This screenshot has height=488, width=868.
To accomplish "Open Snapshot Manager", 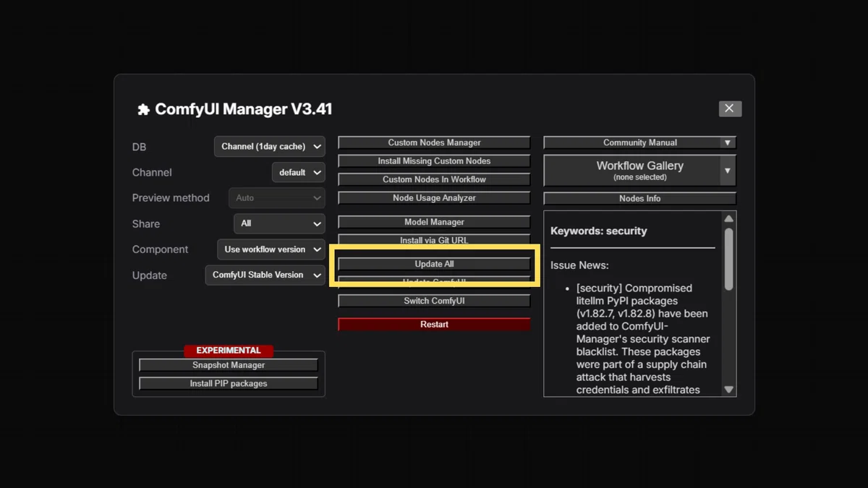I will (x=229, y=365).
